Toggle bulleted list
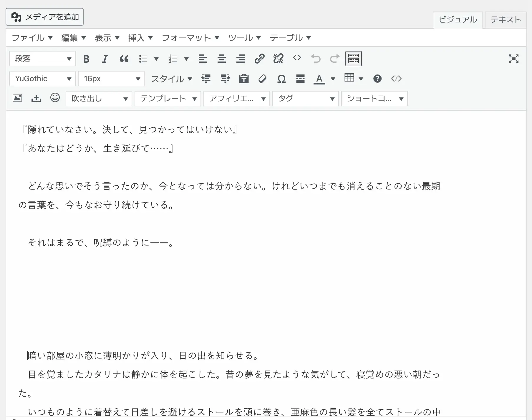Screen dimensions: 532x420 pyautogui.click(x=143, y=59)
